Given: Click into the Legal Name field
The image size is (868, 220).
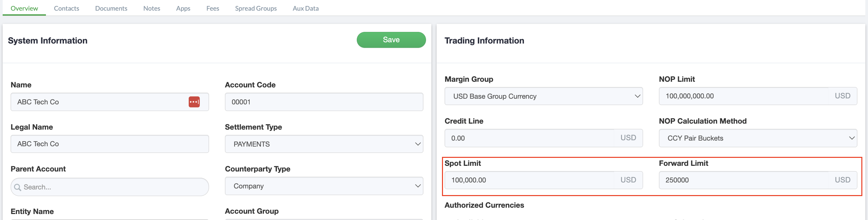Looking at the screenshot, I should pyautogui.click(x=109, y=144).
